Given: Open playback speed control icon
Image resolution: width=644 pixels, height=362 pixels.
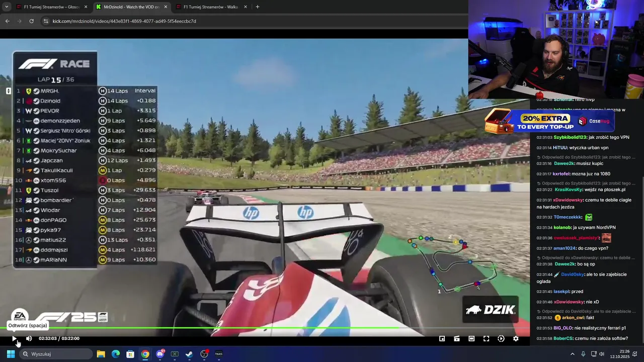Looking at the screenshot, I should pos(501,338).
